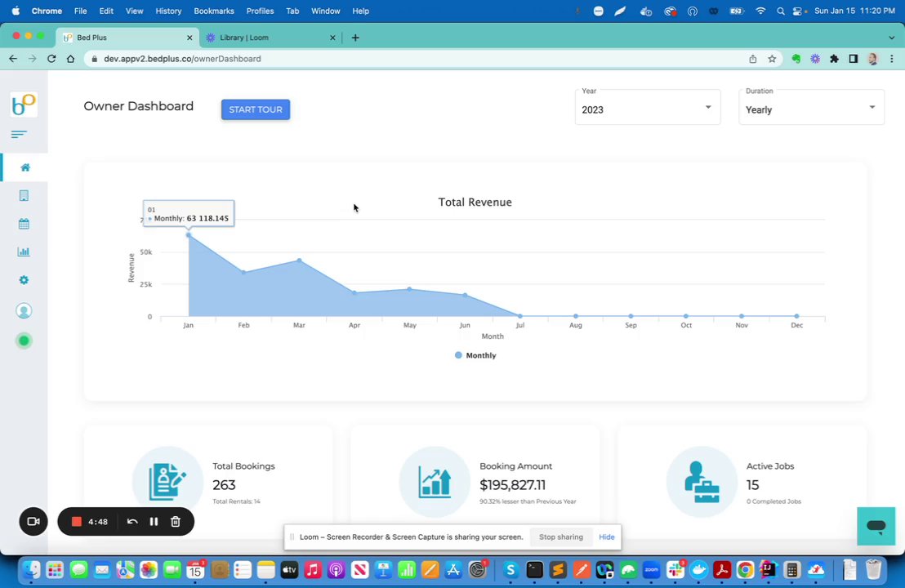Image resolution: width=905 pixels, height=588 pixels.
Task: Click Hide on the Loom sharing bar
Action: (607, 537)
